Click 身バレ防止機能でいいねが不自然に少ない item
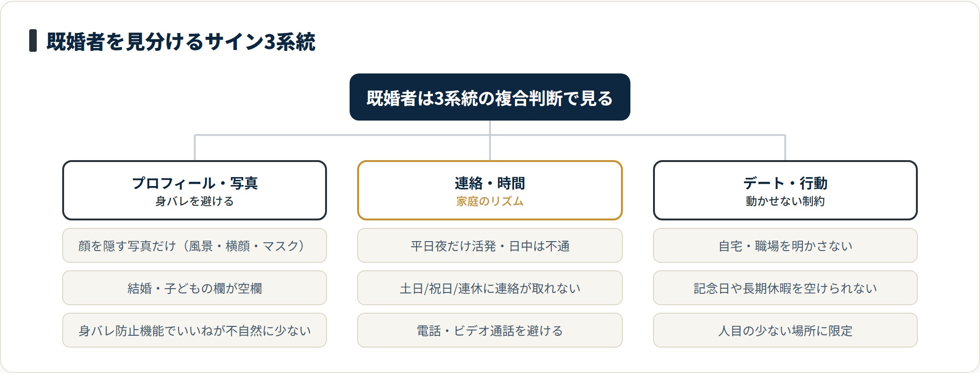 click(195, 330)
